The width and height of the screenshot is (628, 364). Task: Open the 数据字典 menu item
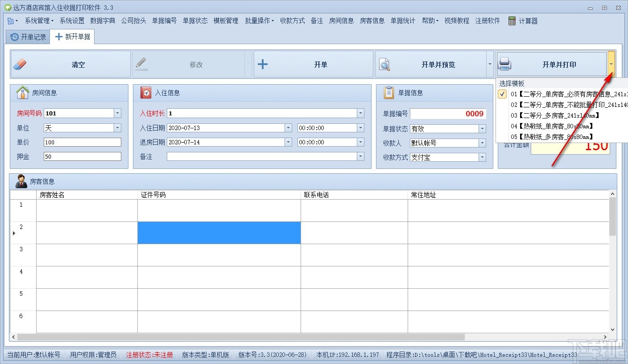click(103, 20)
